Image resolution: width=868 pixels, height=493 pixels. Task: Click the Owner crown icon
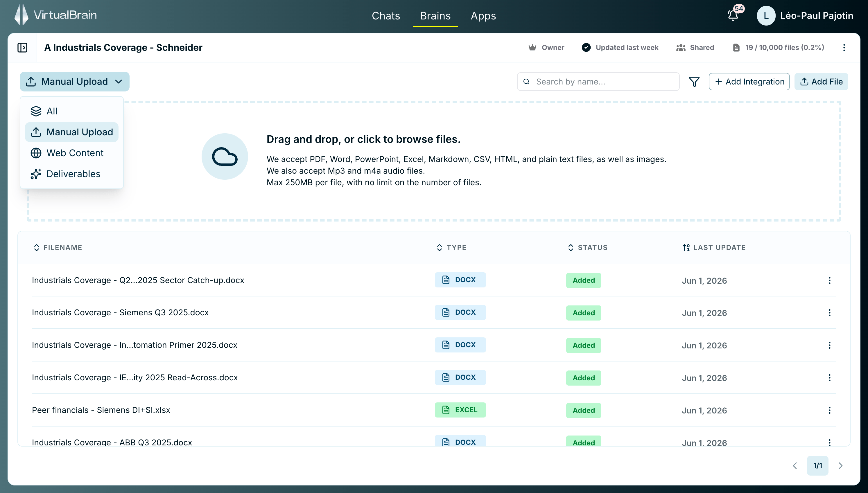point(532,47)
